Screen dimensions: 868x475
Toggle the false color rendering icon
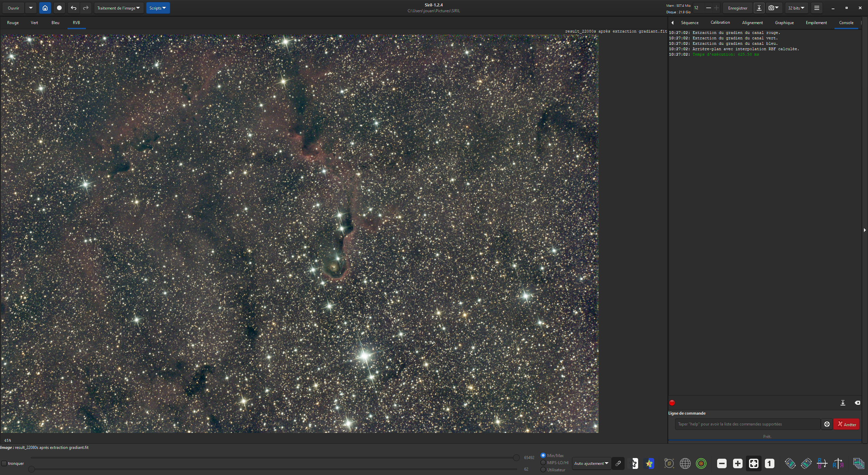(649, 463)
